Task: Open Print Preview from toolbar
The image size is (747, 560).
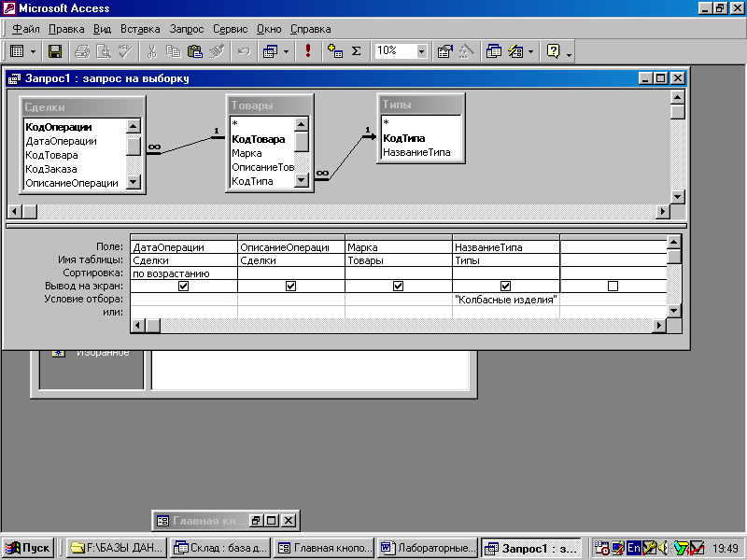Action: [x=104, y=51]
